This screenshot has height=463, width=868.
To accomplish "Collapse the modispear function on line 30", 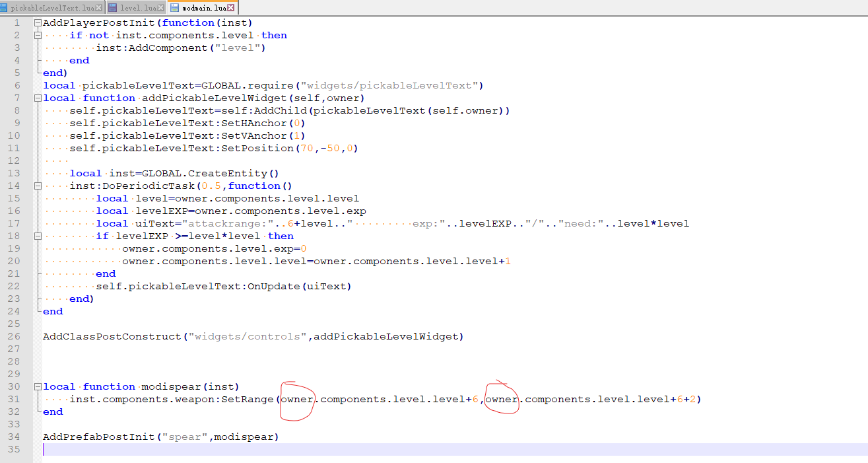I will pyautogui.click(x=38, y=386).
